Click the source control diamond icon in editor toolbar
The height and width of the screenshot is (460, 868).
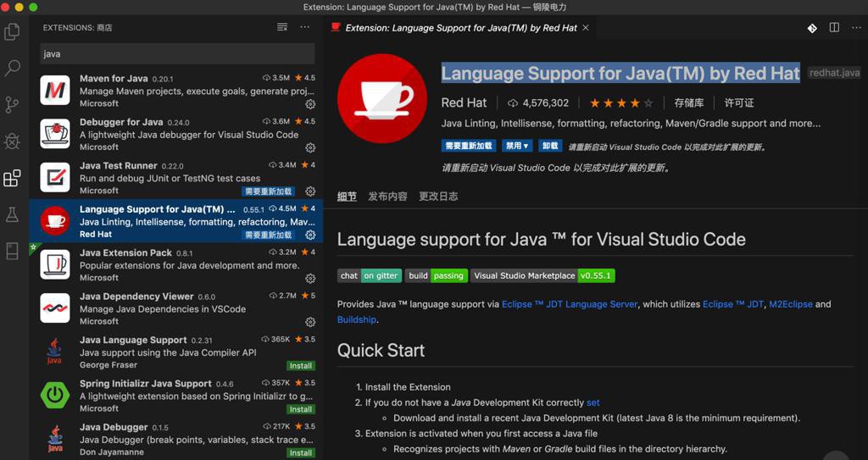[811, 28]
